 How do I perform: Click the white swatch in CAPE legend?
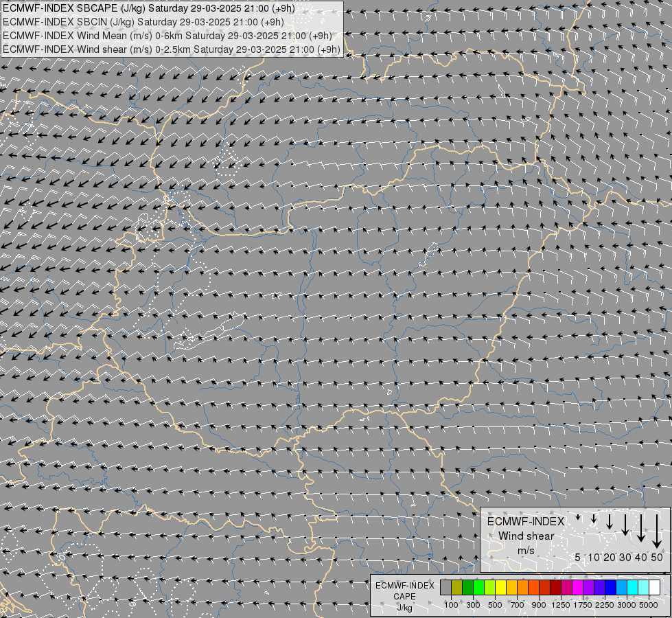[655, 587]
